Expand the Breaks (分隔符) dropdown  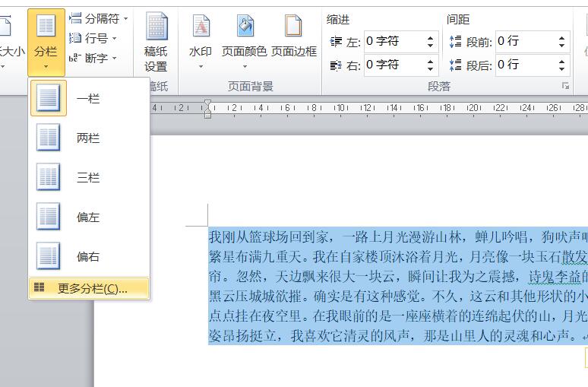click(x=99, y=18)
